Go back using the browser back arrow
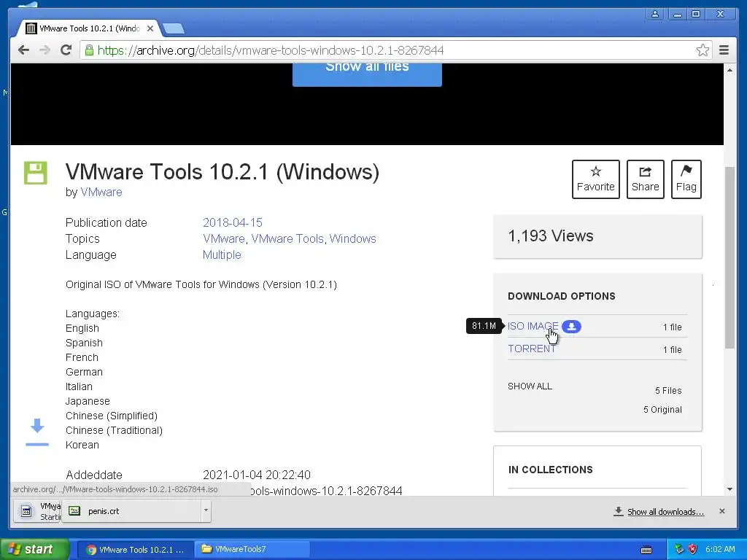This screenshot has height=560, width=747. [x=23, y=50]
